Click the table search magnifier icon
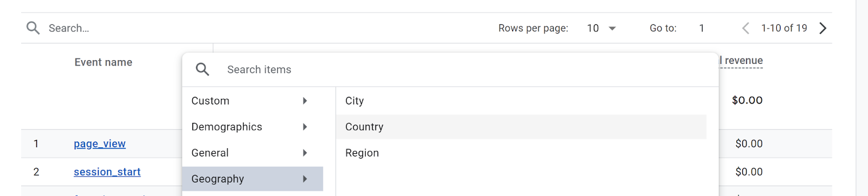Image resolution: width=868 pixels, height=196 pixels. point(33,28)
